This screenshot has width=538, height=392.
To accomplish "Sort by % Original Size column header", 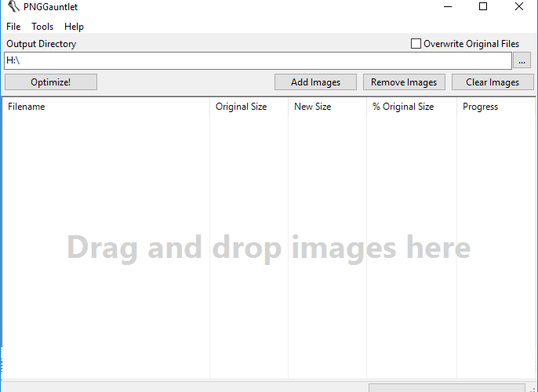I will click(x=412, y=107).
